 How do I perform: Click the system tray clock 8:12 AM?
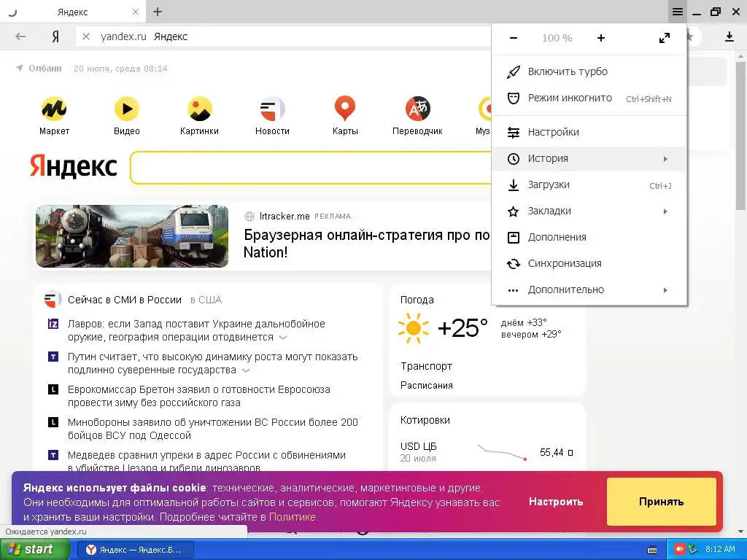point(720,550)
